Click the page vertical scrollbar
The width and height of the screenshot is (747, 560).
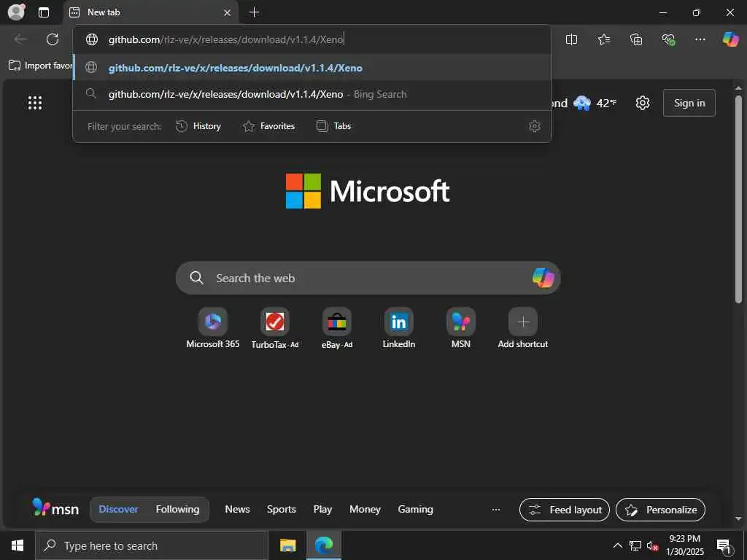click(738, 200)
